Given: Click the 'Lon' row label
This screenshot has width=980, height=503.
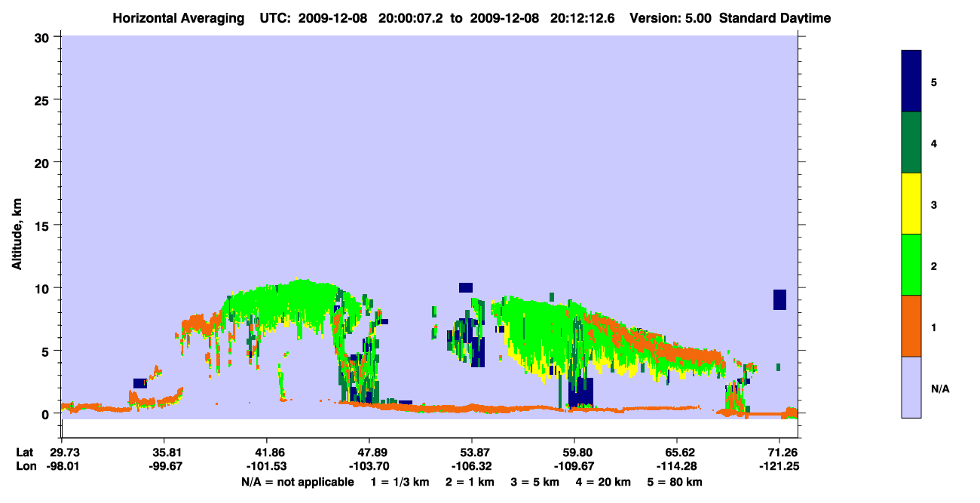Looking at the screenshot, I should point(26,466).
